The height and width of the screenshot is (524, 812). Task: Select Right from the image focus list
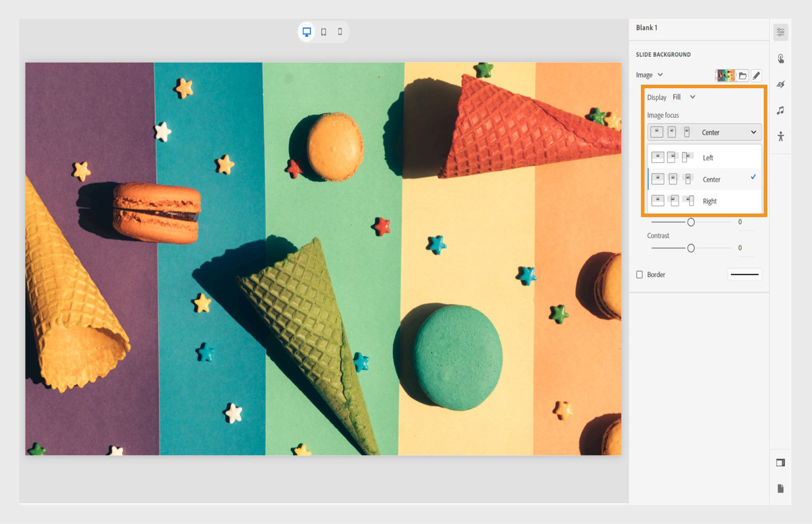click(x=708, y=201)
